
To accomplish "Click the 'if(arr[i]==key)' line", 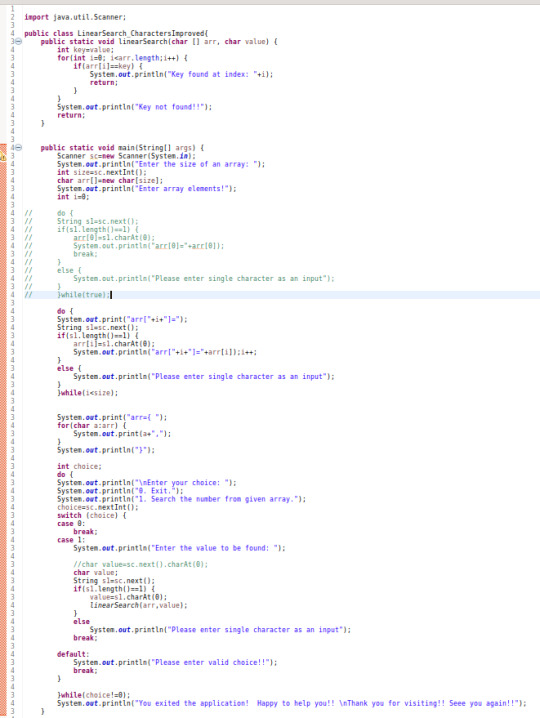I will click(x=108, y=66).
